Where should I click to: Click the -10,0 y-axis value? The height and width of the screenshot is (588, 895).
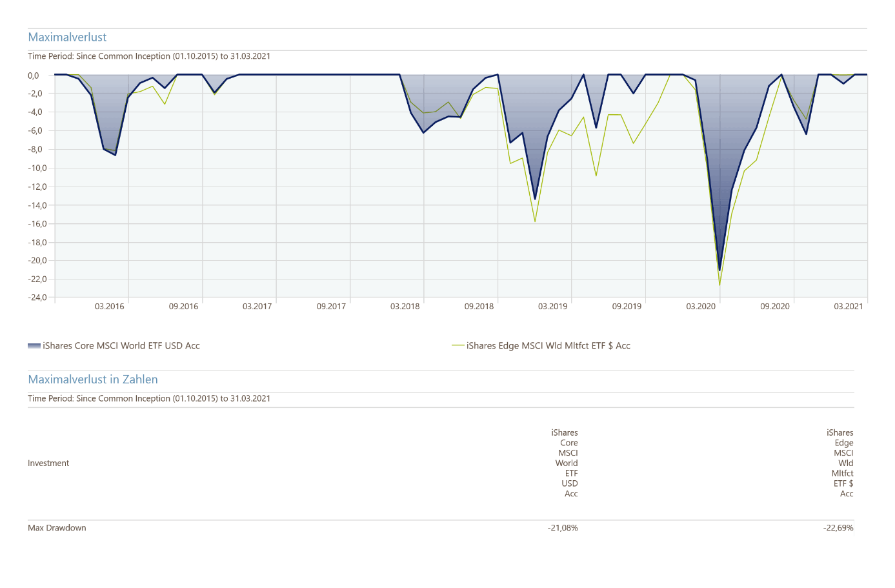pyautogui.click(x=37, y=168)
